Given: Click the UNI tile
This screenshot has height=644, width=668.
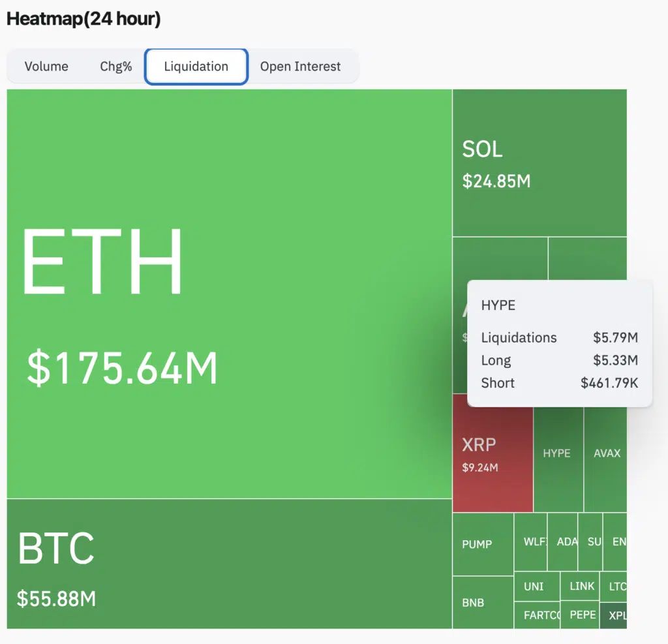Looking at the screenshot, I should (x=536, y=586).
